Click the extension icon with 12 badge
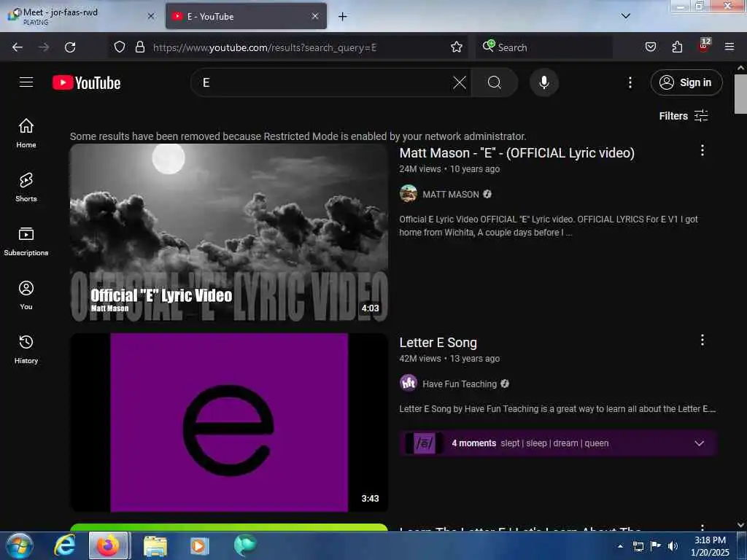747x560 pixels. click(x=704, y=46)
